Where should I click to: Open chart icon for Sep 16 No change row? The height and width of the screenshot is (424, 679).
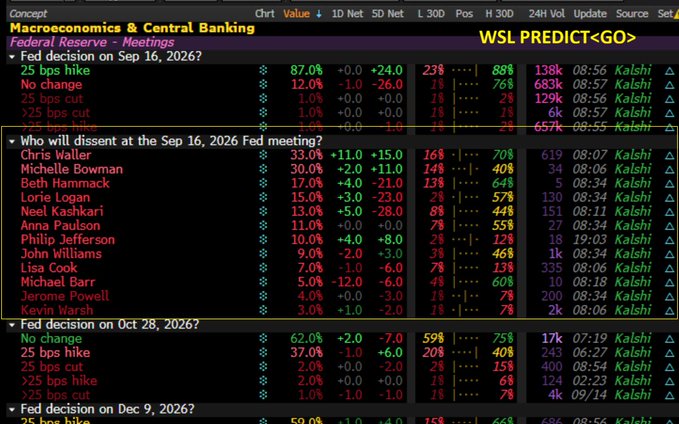[x=263, y=84]
